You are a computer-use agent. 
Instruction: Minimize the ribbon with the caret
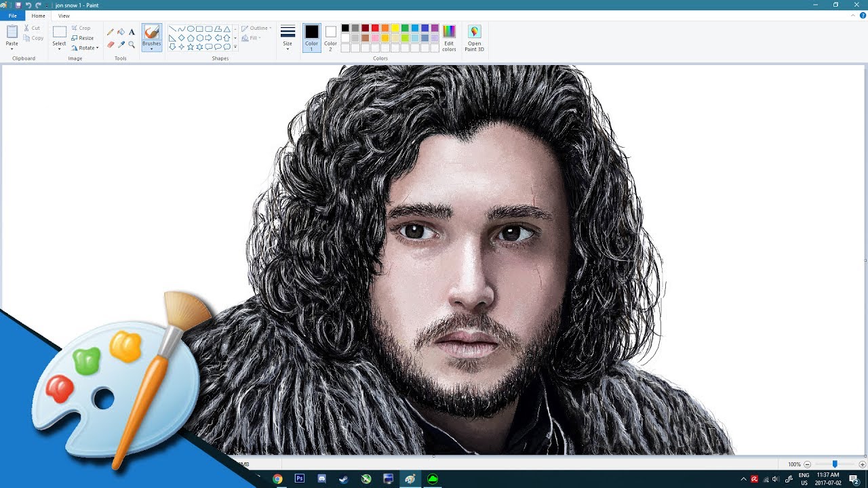854,15
